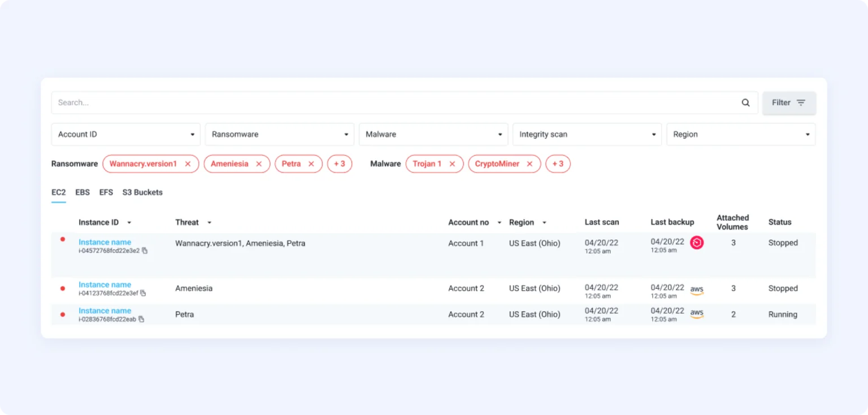Click 'Stopped' status in Account 1 row
Screen dimensions: 868x415
click(783, 243)
